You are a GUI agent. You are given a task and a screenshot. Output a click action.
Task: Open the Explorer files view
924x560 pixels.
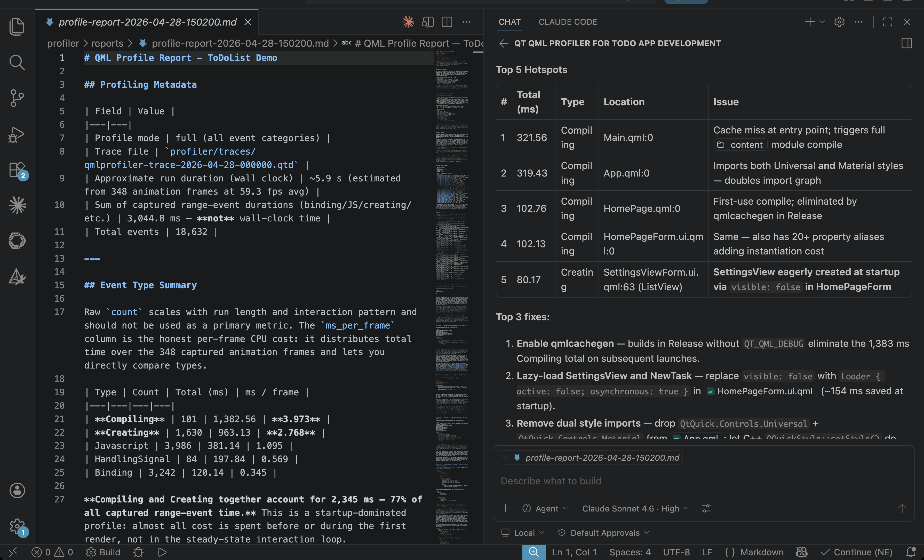click(x=17, y=27)
